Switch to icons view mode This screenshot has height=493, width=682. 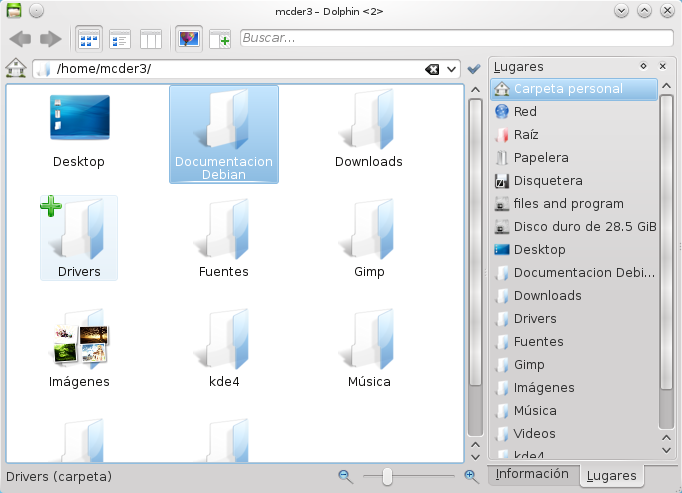pyautogui.click(x=89, y=39)
